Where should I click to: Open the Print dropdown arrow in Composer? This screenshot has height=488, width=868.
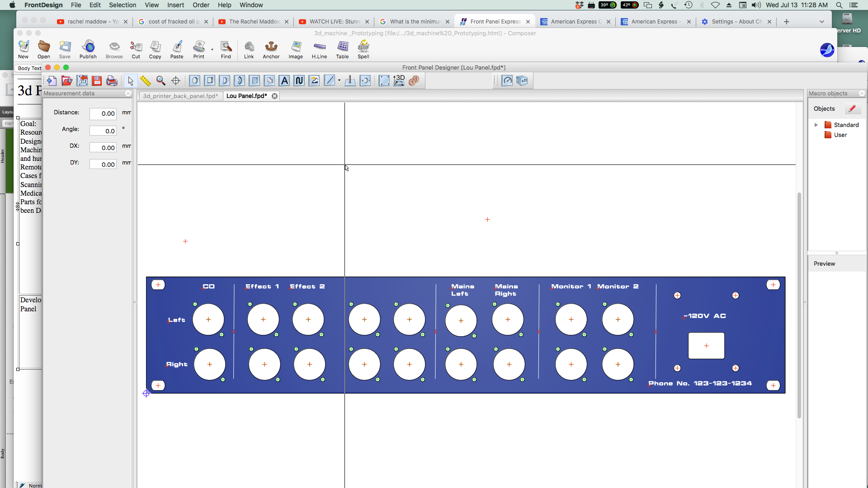pos(212,49)
